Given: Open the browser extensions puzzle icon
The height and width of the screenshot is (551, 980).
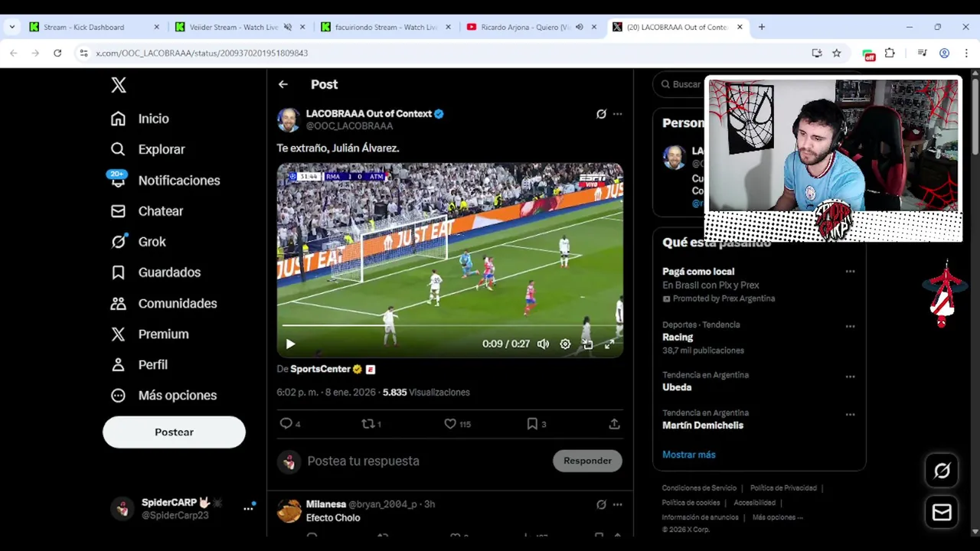Looking at the screenshot, I should click(890, 53).
